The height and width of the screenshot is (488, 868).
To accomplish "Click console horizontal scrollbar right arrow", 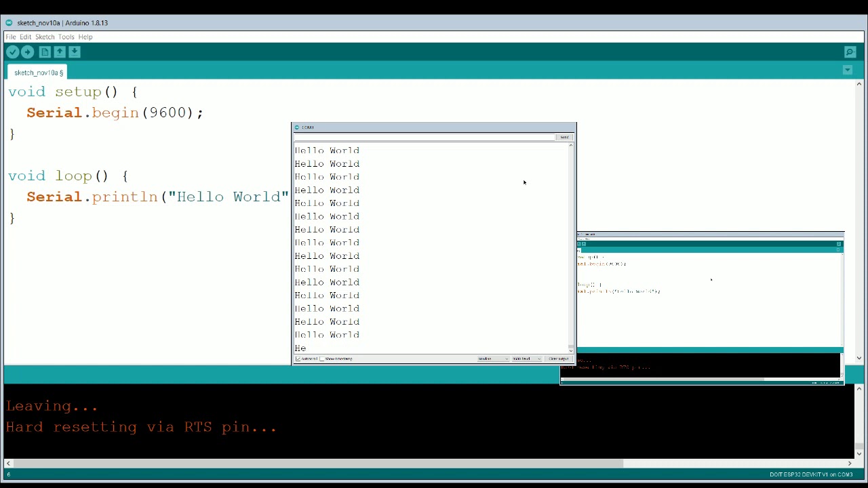I will 850,464.
